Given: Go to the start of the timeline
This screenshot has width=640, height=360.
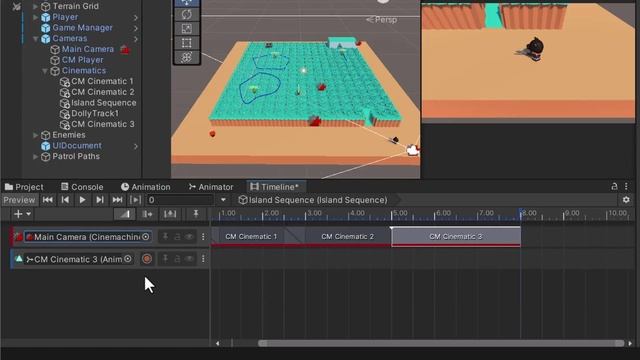Looking at the screenshot, I should pyautogui.click(x=48, y=200).
